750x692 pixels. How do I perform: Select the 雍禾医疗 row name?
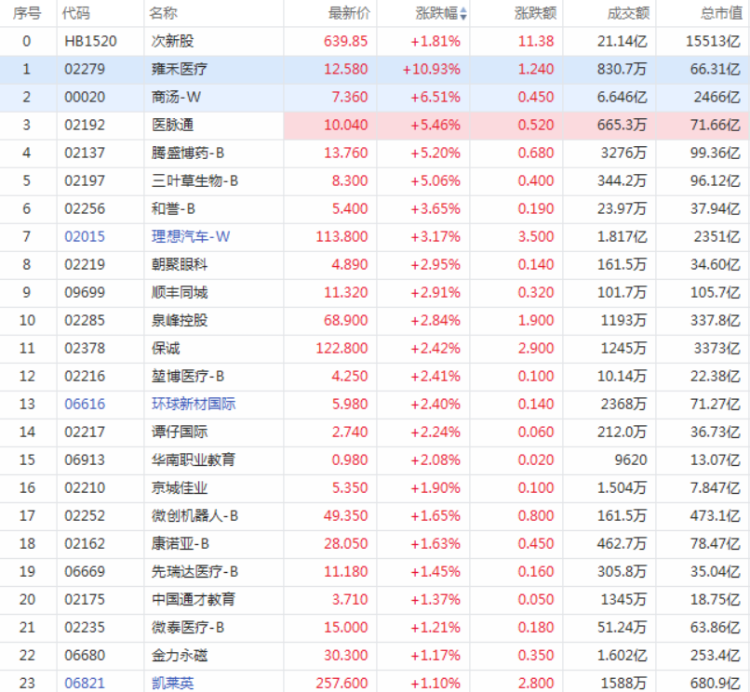[179, 69]
